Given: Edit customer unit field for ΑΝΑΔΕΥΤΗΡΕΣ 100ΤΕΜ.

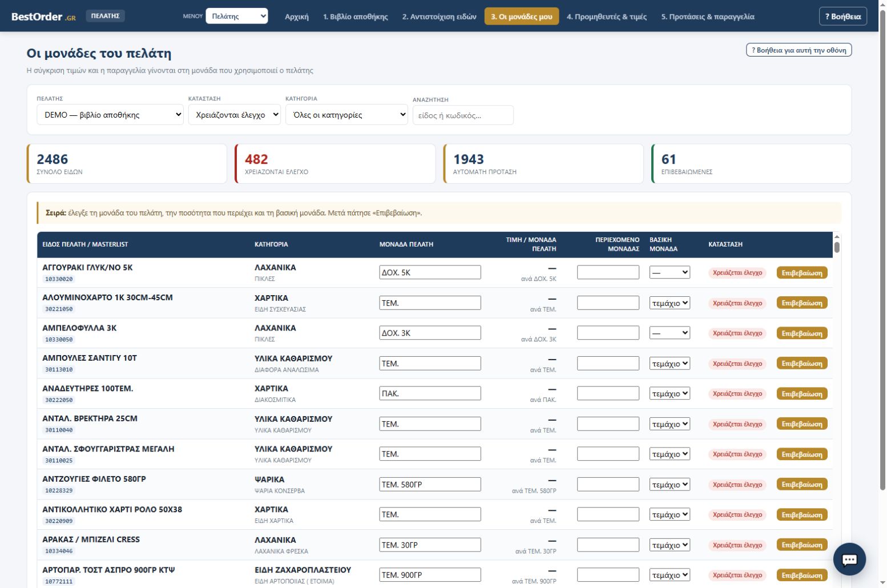Looking at the screenshot, I should point(430,393).
